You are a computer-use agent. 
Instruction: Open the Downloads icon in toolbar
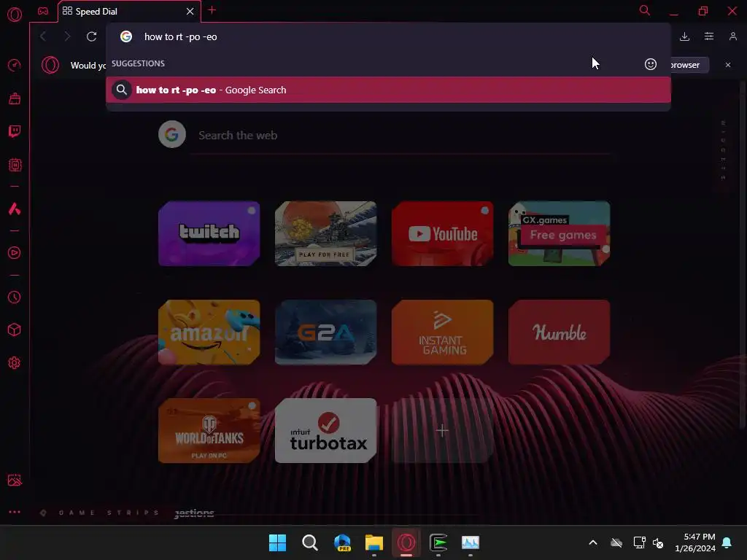coord(684,36)
